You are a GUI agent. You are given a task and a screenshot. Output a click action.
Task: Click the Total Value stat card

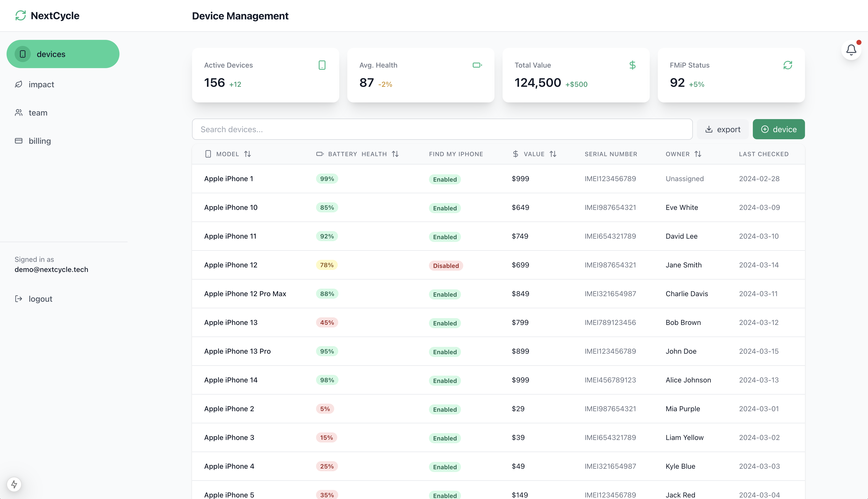576,75
